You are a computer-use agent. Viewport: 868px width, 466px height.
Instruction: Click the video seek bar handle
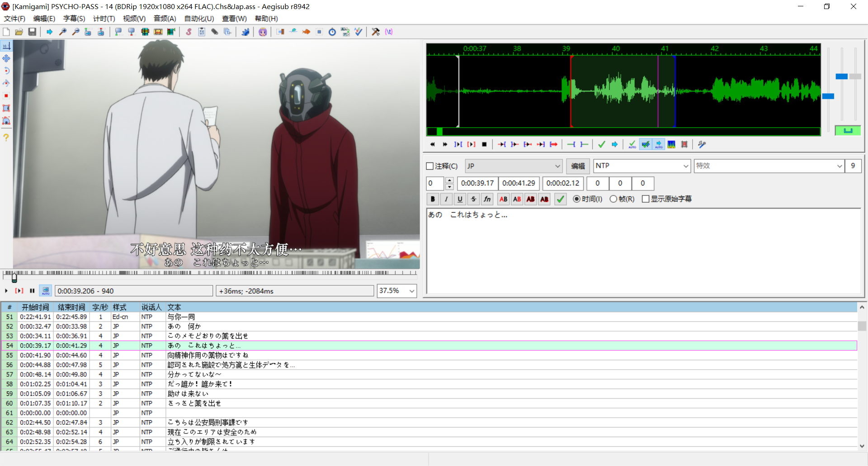point(14,277)
